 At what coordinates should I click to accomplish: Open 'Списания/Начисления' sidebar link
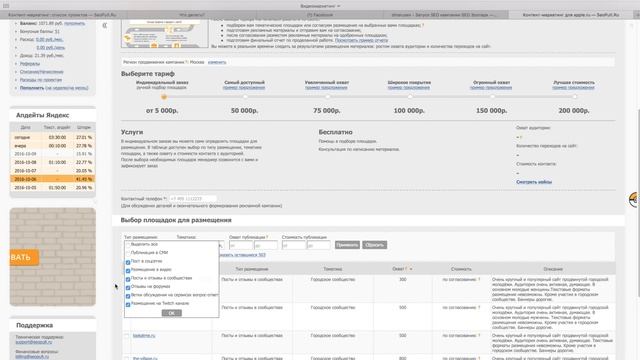(x=42, y=72)
